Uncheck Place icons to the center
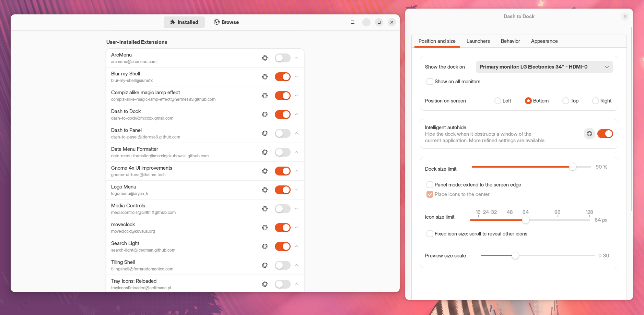Viewport: 644px width, 315px height. click(430, 194)
